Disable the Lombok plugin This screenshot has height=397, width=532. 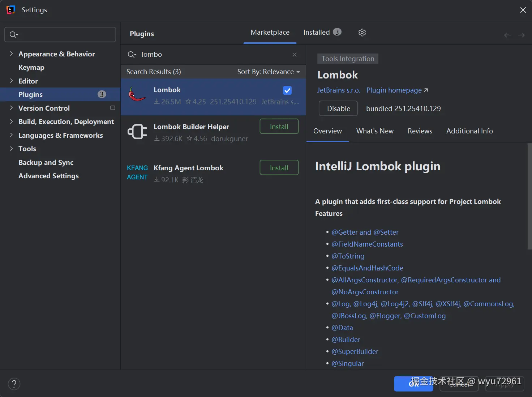(338, 108)
